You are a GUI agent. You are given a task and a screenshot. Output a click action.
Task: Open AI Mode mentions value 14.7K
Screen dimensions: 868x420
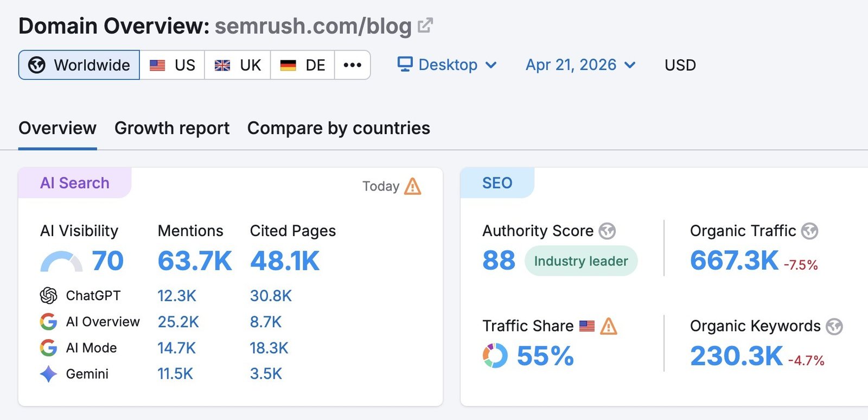click(177, 348)
